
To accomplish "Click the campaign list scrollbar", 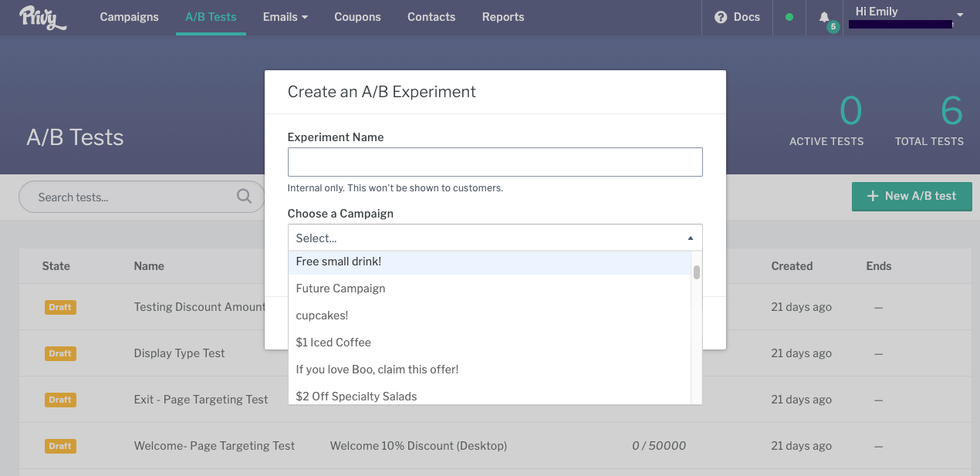I will (x=697, y=272).
